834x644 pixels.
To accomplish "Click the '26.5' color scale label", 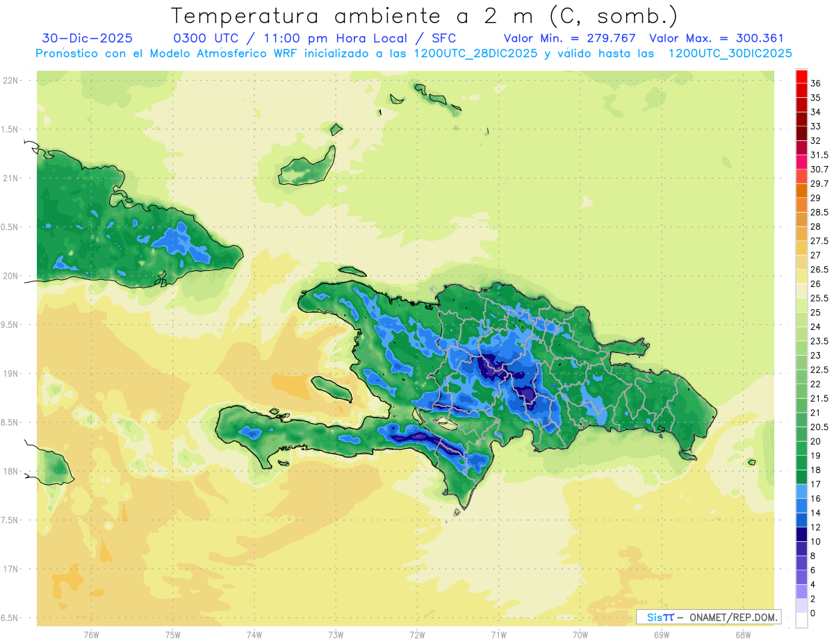I will [819, 270].
